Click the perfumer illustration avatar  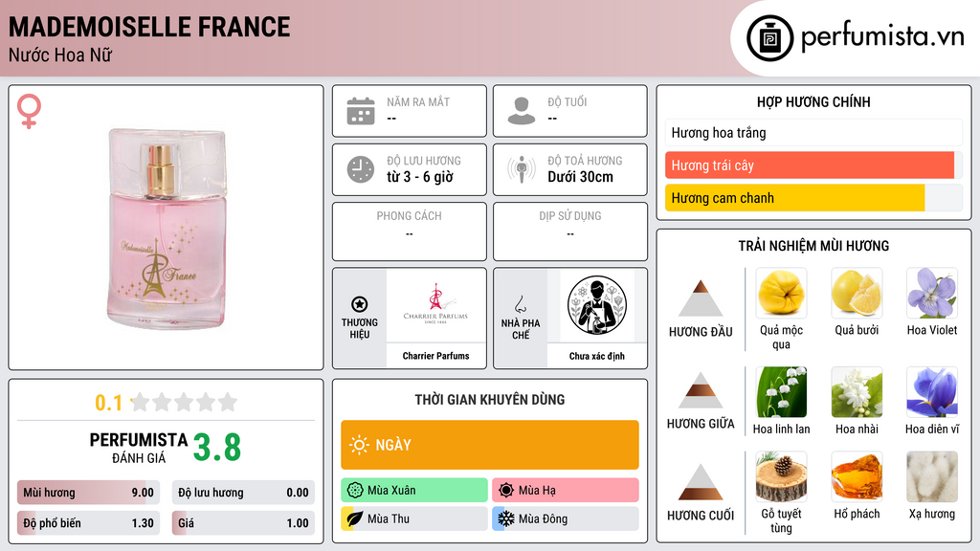pyautogui.click(x=597, y=305)
